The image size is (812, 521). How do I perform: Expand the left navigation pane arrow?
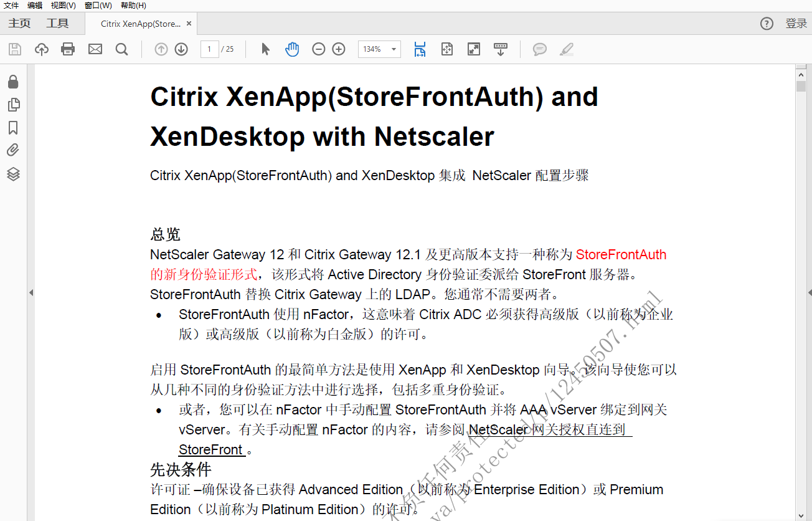point(31,292)
